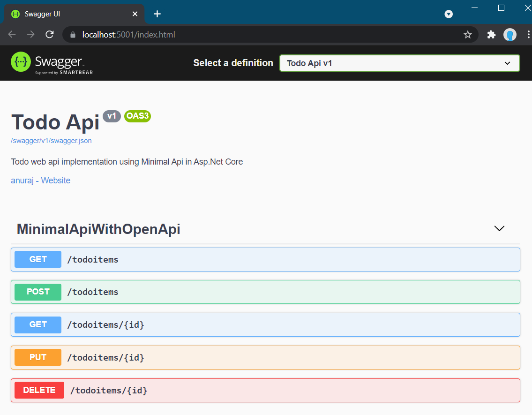Open the Chrome three-dot menu
532x415 pixels.
528,35
